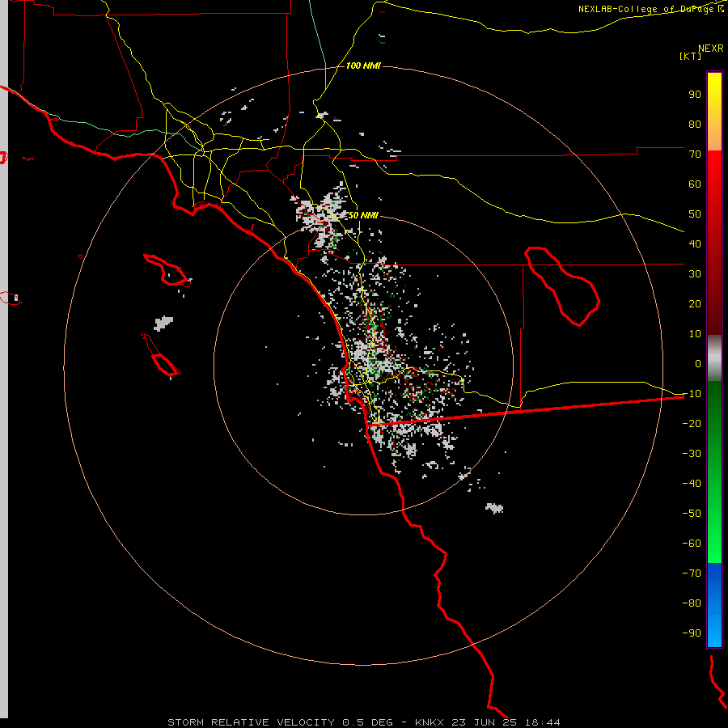Click the 20 value on the velocity scale
Screen dimensions: 728x728
(695, 304)
